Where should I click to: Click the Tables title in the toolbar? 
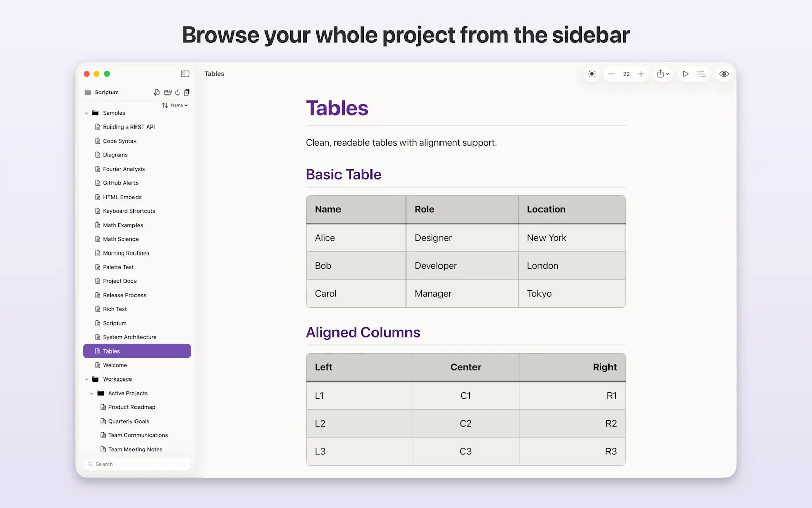click(214, 74)
